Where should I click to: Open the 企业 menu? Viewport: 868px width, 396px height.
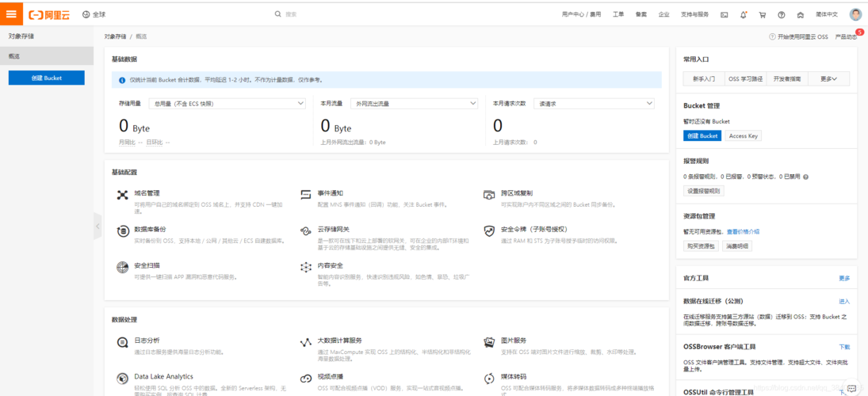click(663, 15)
